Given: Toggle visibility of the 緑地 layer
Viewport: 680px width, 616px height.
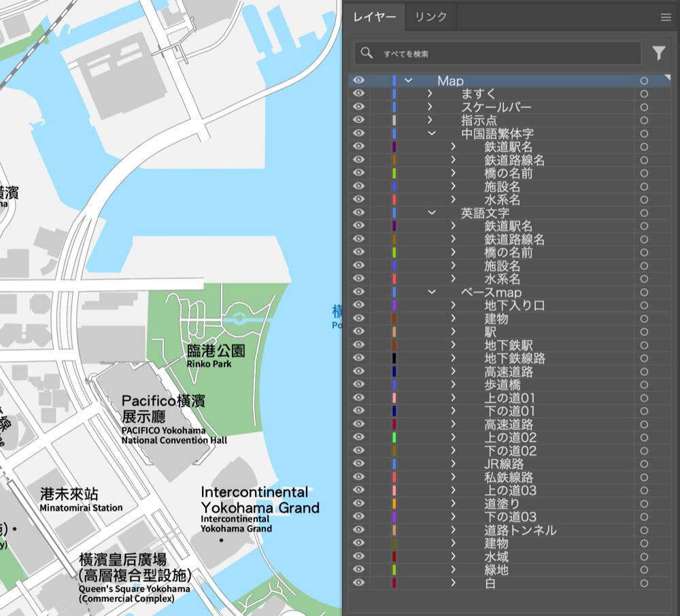Looking at the screenshot, I should coord(359,570).
